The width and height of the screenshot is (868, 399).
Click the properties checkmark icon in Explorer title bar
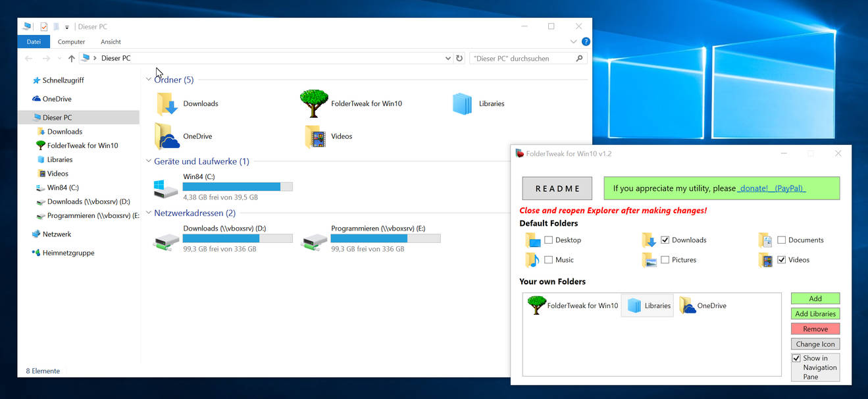pyautogui.click(x=44, y=27)
